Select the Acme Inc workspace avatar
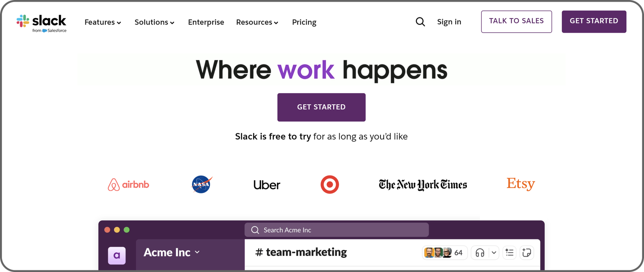This screenshot has height=272, width=644. (117, 255)
